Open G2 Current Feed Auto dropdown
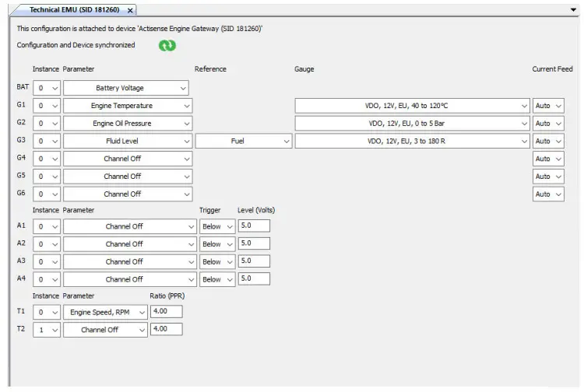 [x=548, y=124]
